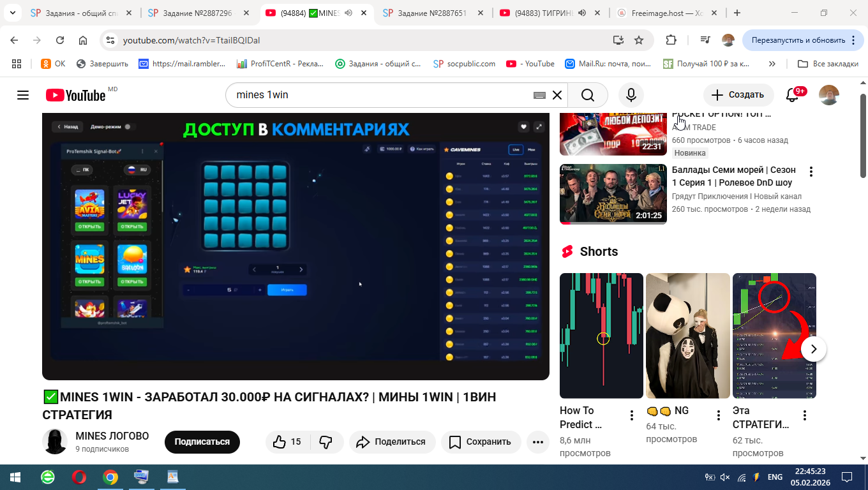Open options menu for Эта СТРАТЕГИ short
The height and width of the screenshot is (490, 868).
point(805,415)
